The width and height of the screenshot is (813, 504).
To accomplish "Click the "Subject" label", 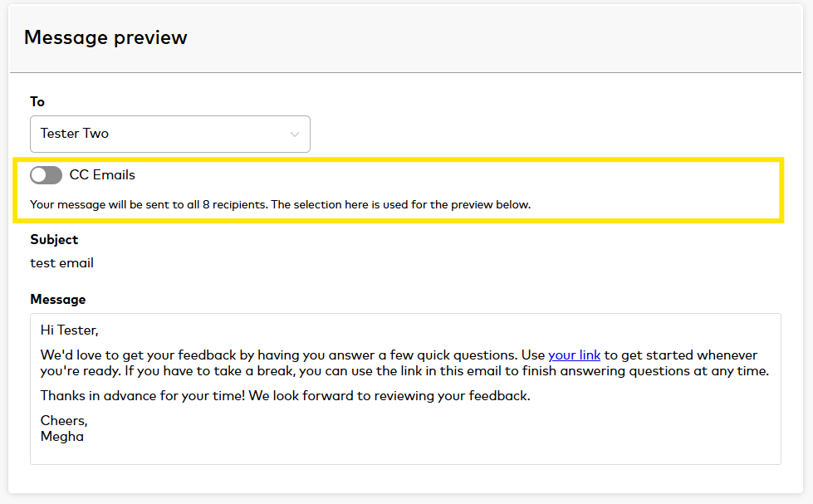I will click(54, 239).
